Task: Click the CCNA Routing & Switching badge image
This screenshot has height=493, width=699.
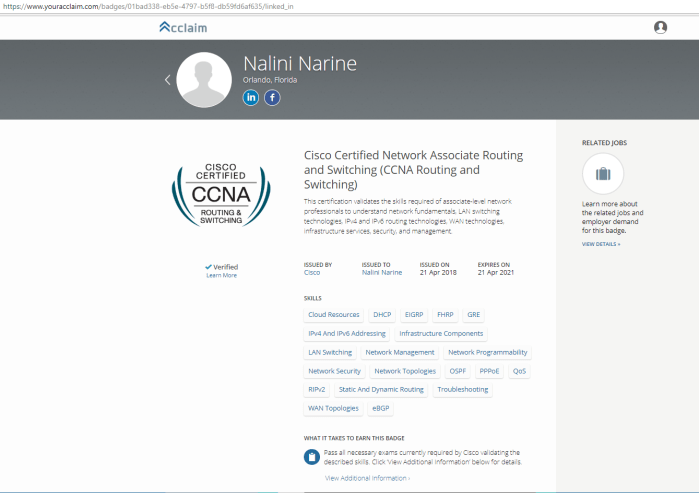Action: pos(220,196)
